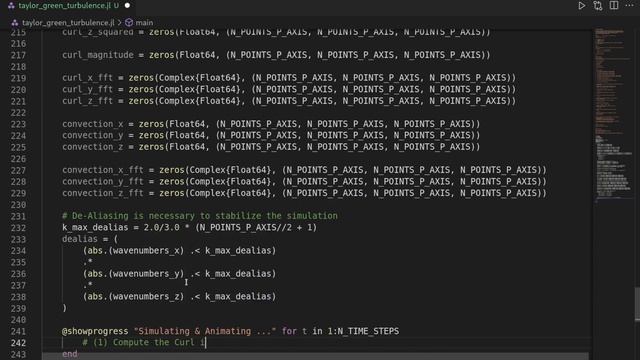Viewport: 640px width, 360px height.
Task: Open the main symbol in the breadcrumb
Action: 144,23
